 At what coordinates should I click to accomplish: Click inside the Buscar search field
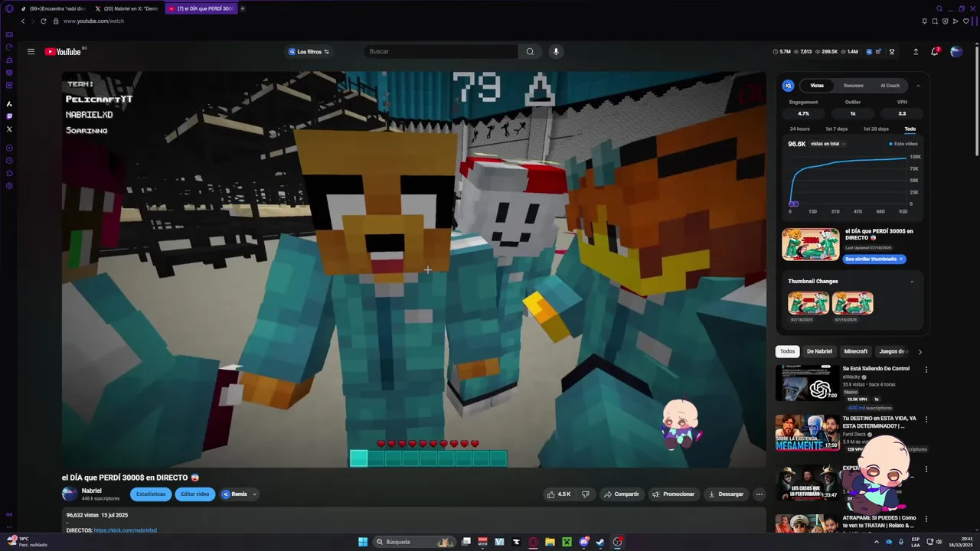coord(440,51)
